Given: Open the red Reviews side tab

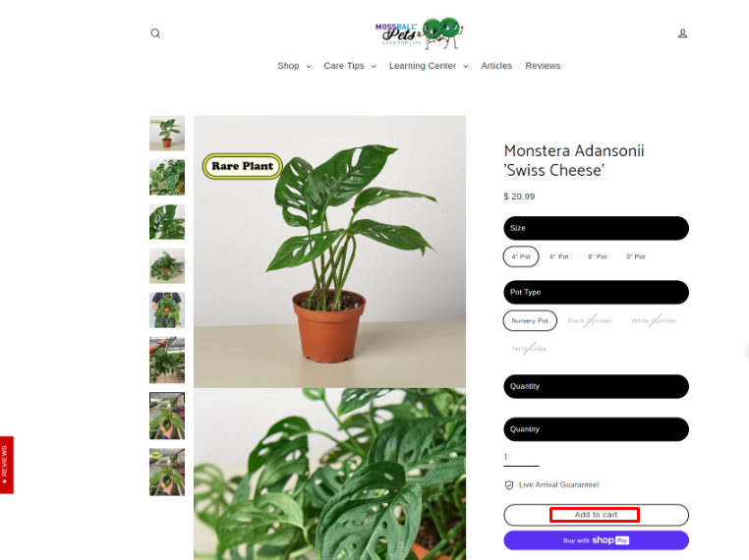Looking at the screenshot, I should tap(7, 465).
